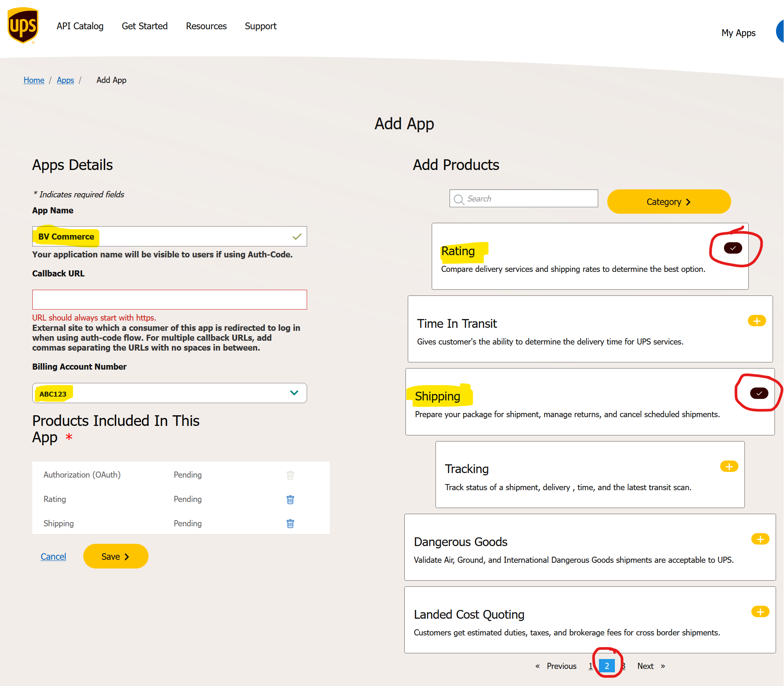Focus the Callback URL field
This screenshot has width=784, height=686.
pos(169,300)
